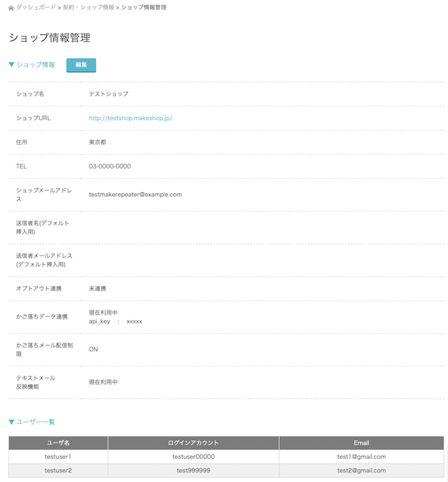
Task: Select the testuser2 user name cell
Action: (x=58, y=471)
